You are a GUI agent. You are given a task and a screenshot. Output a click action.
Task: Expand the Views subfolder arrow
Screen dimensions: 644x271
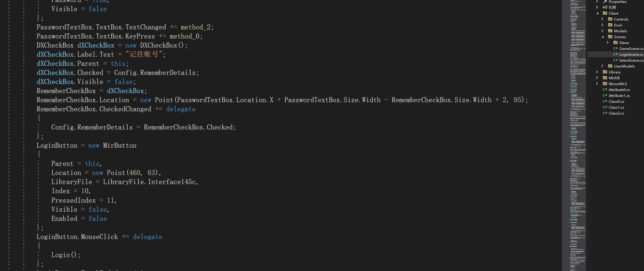coord(608,43)
